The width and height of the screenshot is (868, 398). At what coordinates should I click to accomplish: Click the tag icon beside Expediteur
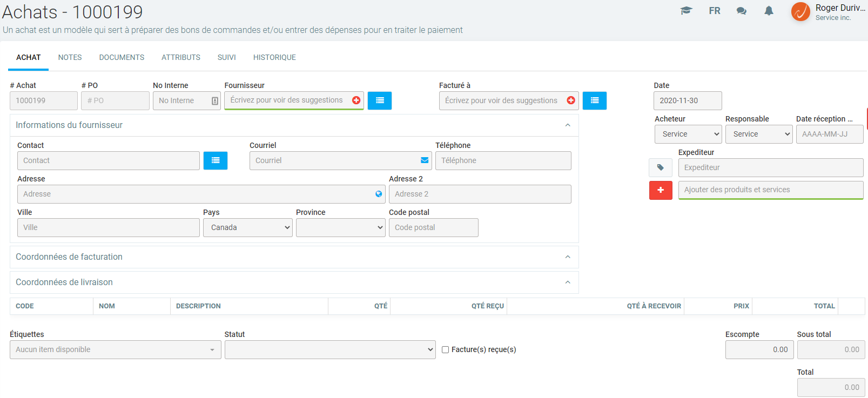tap(660, 167)
